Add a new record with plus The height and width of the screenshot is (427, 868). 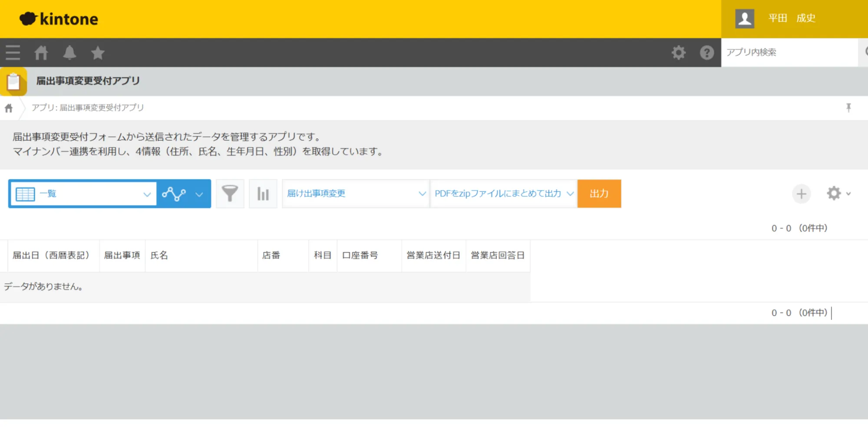pos(801,194)
